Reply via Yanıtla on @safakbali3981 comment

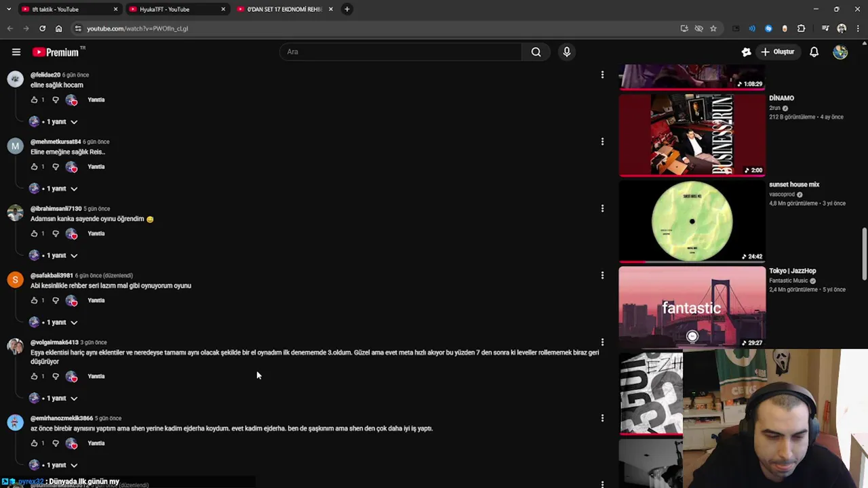[96, 300]
